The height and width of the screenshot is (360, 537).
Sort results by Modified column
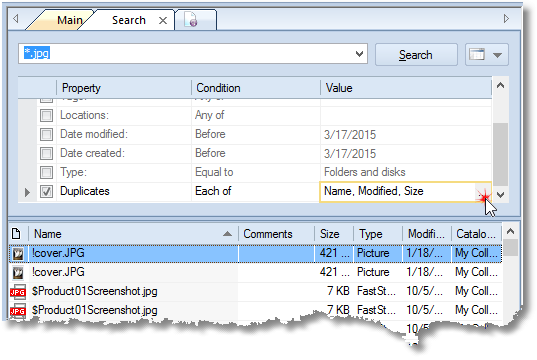pos(427,234)
